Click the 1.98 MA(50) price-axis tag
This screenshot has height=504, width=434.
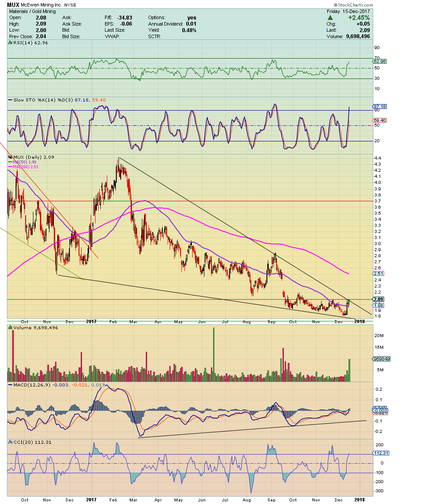[378, 305]
